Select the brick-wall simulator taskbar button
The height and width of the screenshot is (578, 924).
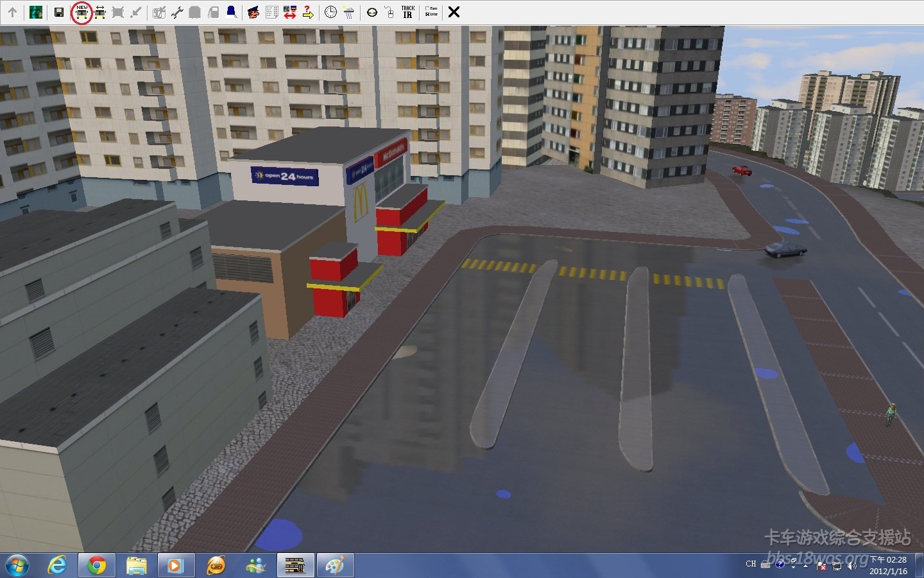tap(295, 566)
